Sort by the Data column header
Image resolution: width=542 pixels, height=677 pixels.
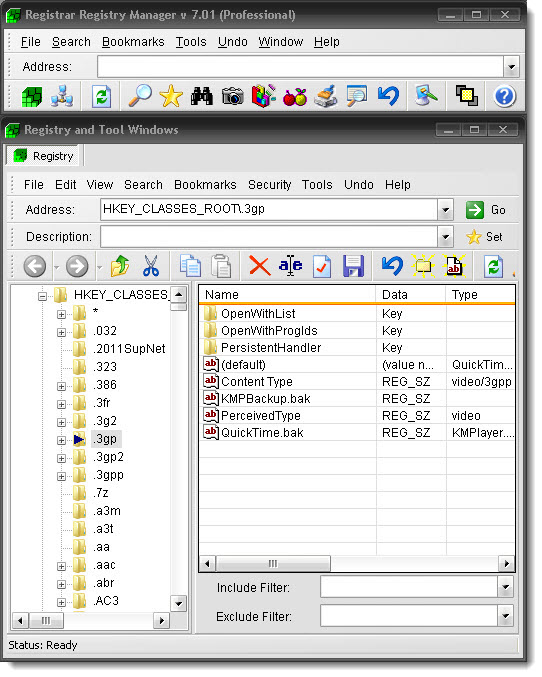pos(411,295)
